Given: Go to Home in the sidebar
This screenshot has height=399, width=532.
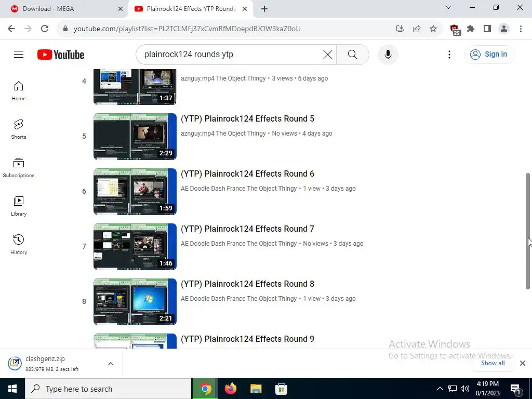Looking at the screenshot, I should [x=19, y=91].
